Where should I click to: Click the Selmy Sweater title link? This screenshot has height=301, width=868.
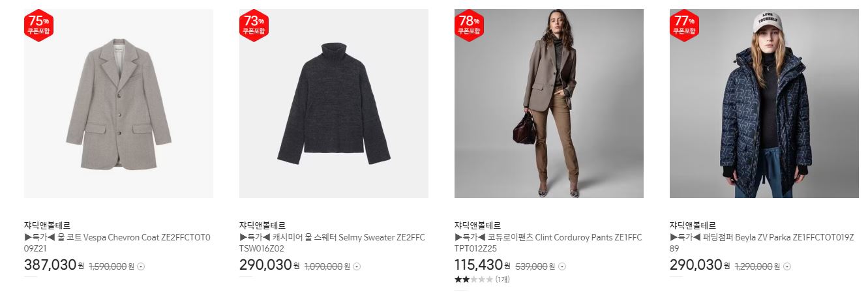click(x=333, y=243)
